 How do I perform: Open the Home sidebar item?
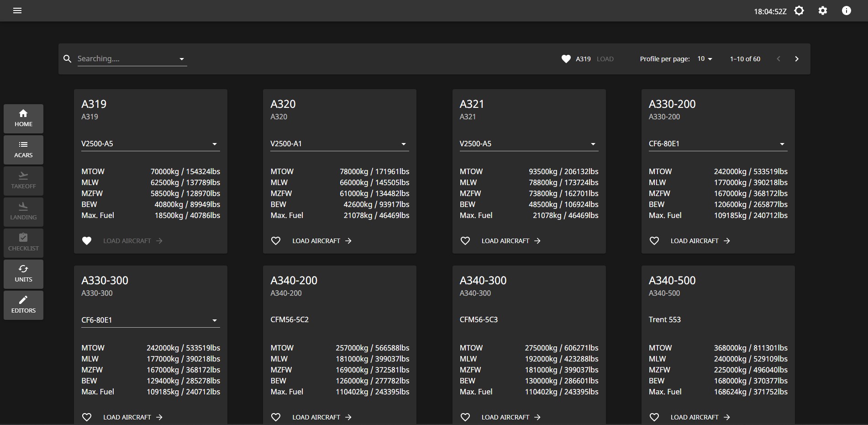coord(23,118)
